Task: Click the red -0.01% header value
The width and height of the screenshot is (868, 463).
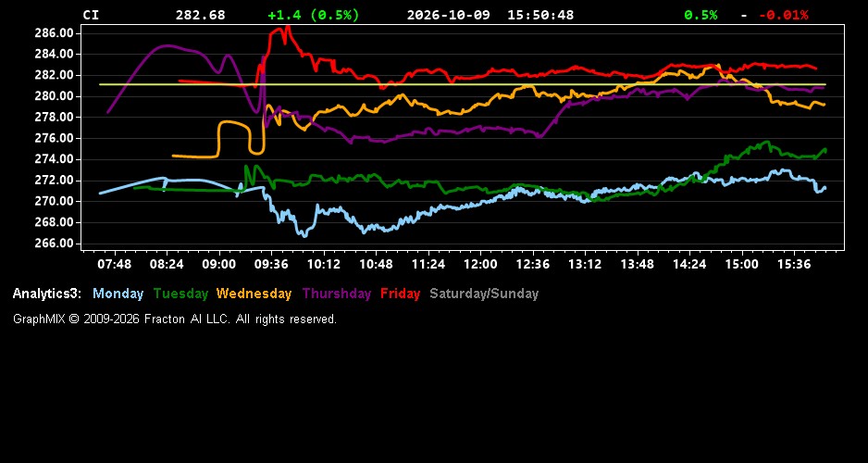Action: 783,15
